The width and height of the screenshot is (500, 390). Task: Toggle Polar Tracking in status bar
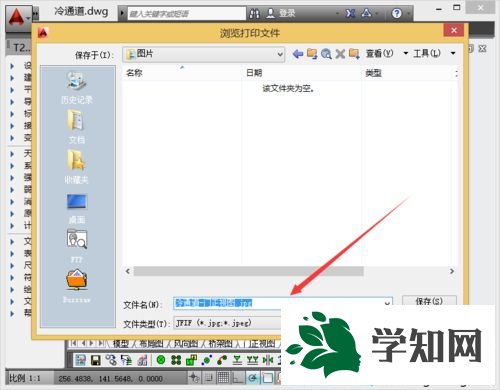[x=253, y=378]
